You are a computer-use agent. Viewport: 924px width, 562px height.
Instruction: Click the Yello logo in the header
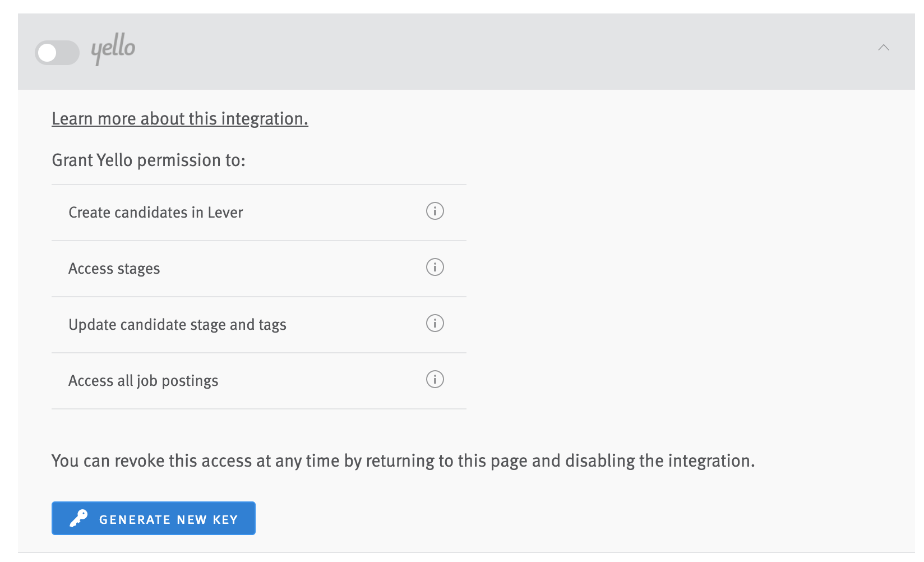pyautogui.click(x=113, y=50)
